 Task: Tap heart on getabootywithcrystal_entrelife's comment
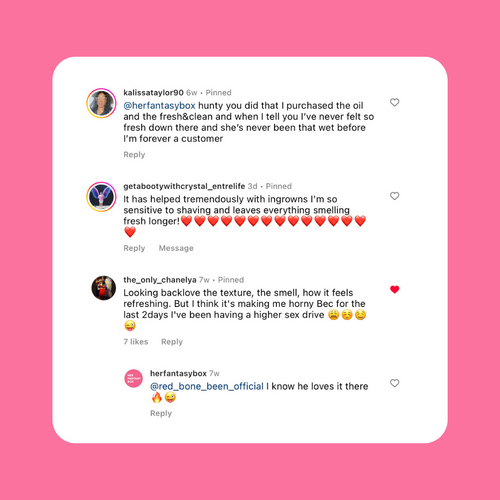(395, 196)
